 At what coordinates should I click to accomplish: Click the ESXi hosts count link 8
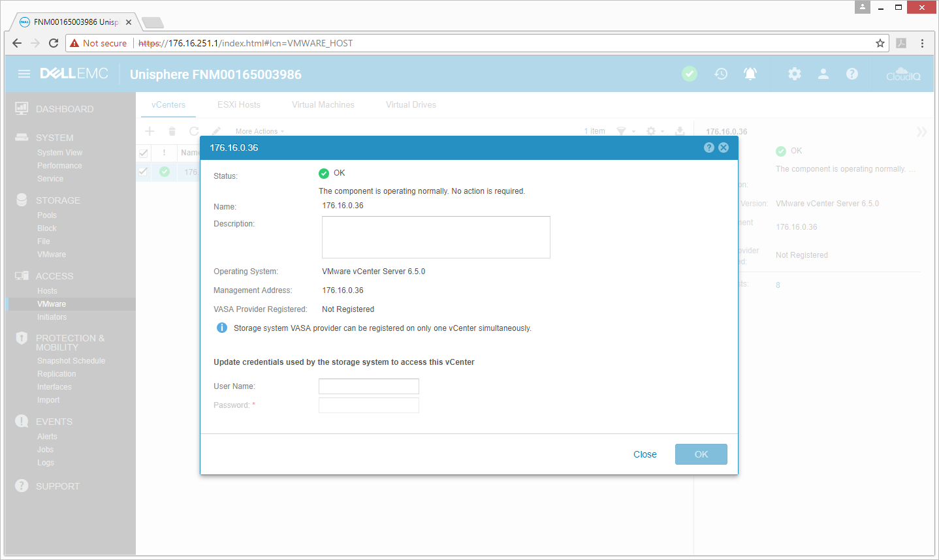[x=778, y=285]
